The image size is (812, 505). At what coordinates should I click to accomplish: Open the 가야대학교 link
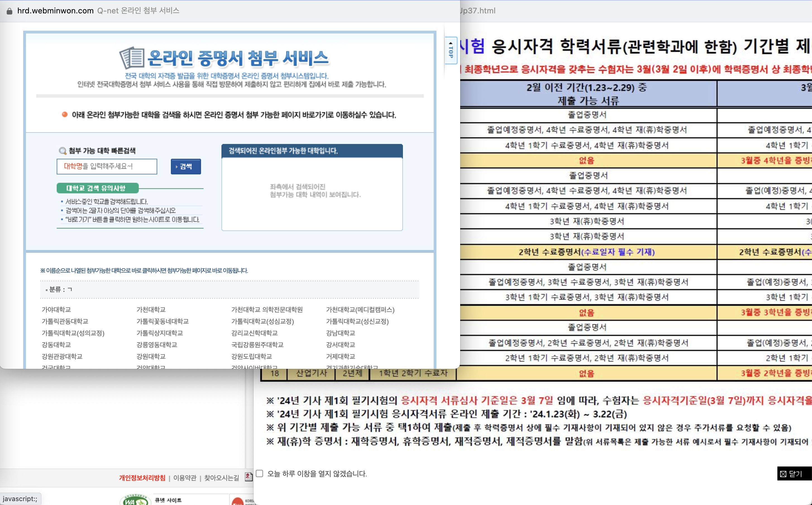pos(56,310)
